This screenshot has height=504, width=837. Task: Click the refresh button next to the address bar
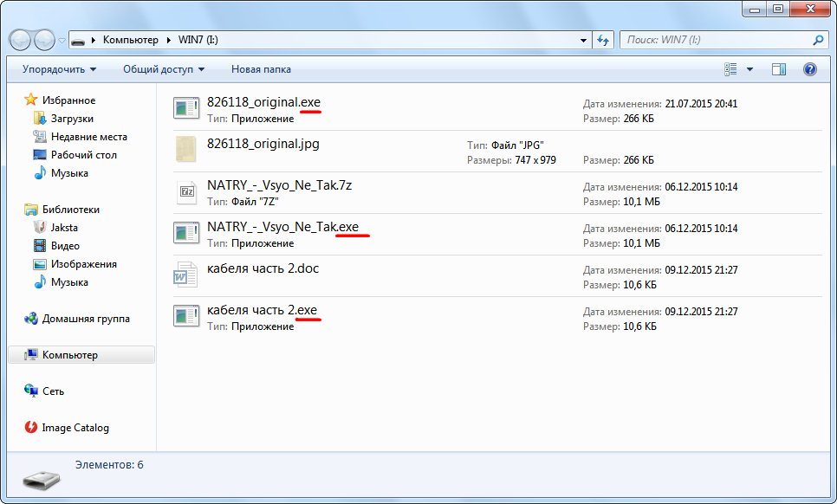(603, 41)
